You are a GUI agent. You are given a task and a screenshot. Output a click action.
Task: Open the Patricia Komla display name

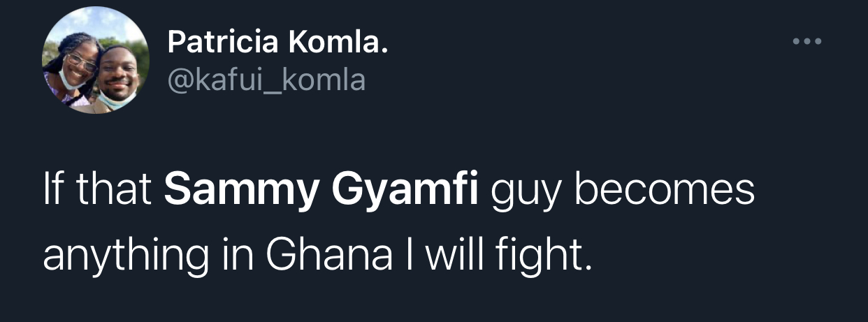(277, 45)
